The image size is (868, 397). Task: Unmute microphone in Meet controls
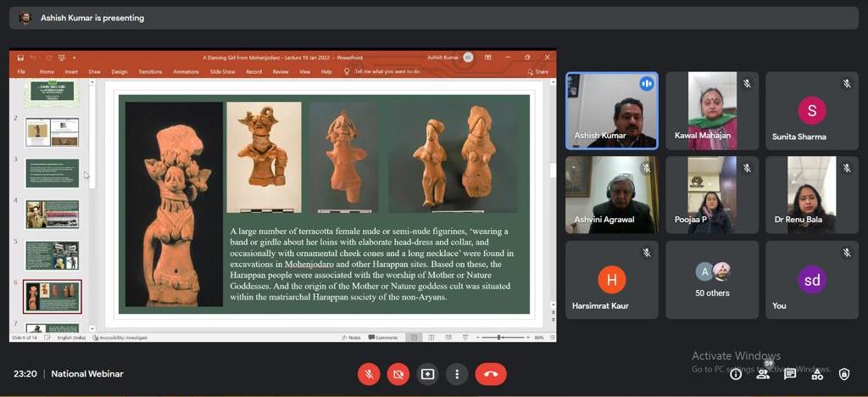369,374
